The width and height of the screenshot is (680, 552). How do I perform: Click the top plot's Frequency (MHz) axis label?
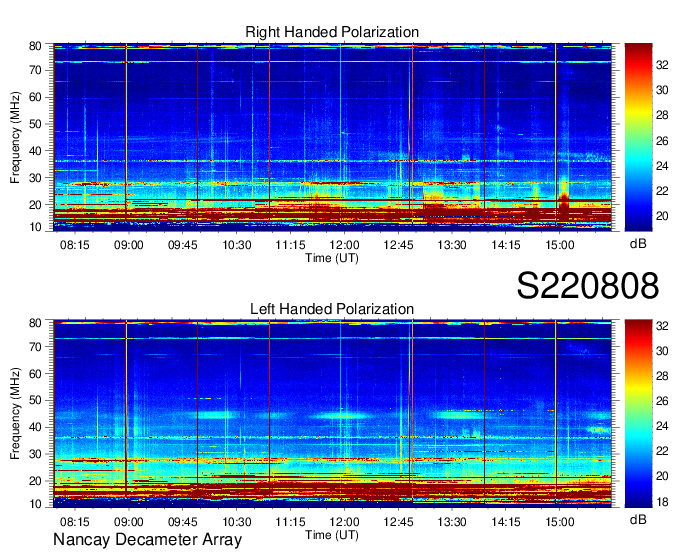[x=15, y=137]
